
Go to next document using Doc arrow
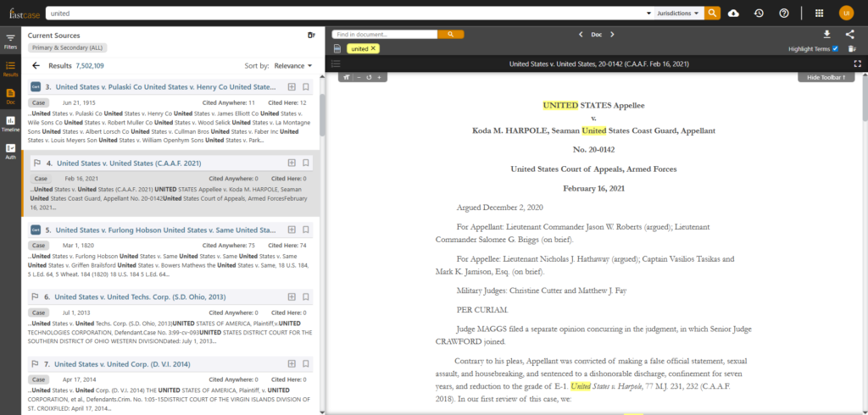pyautogui.click(x=612, y=35)
